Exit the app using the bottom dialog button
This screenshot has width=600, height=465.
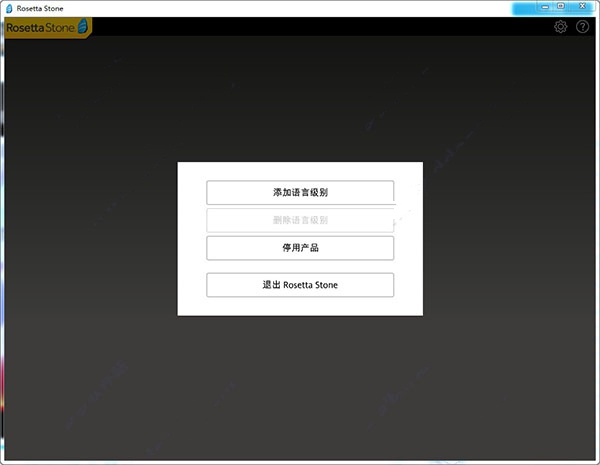300,285
